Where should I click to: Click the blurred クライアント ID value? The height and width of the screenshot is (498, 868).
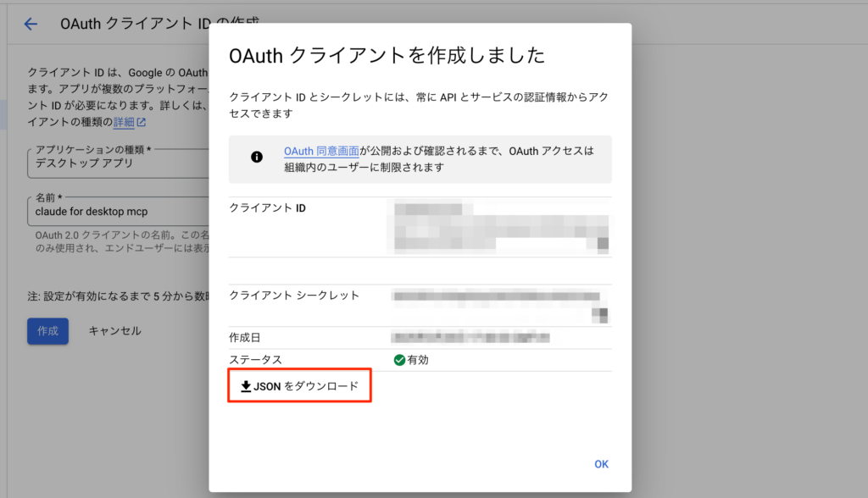(x=492, y=225)
